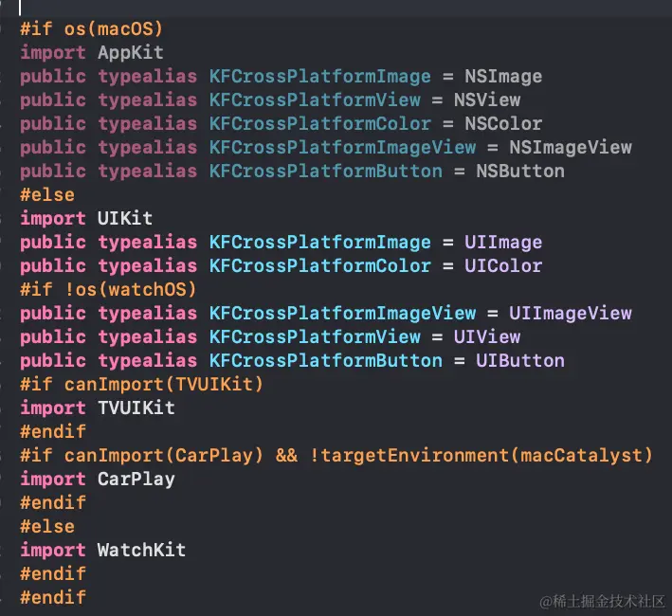Viewport: 672px width, 616px height.
Task: Select the UIColor type identifier
Action: click(502, 266)
